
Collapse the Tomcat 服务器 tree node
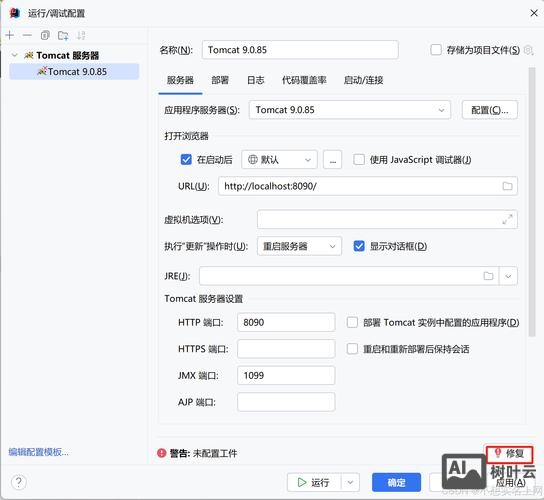click(x=15, y=55)
